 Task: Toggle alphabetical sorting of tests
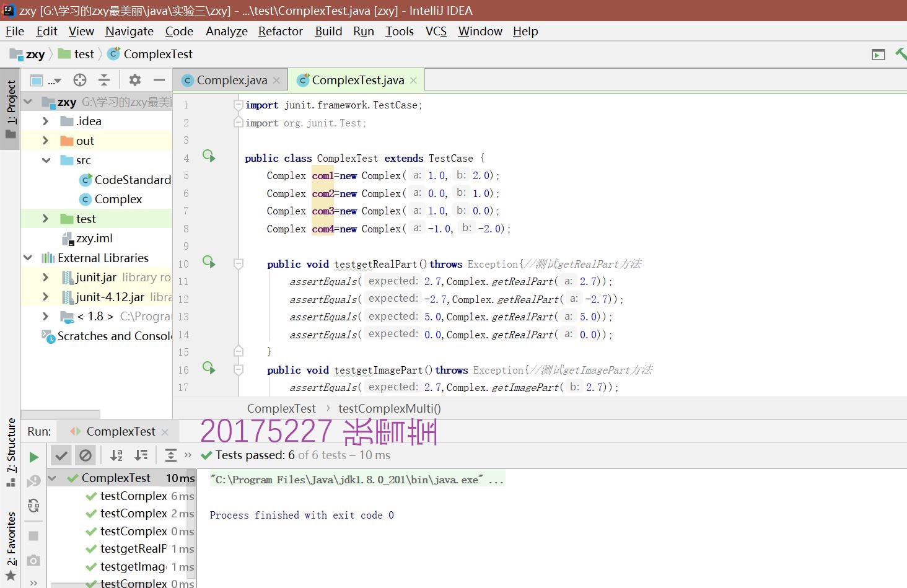[116, 455]
